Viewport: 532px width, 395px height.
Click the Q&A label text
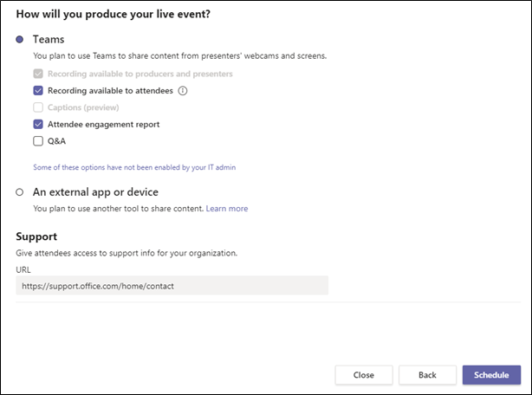click(x=56, y=141)
